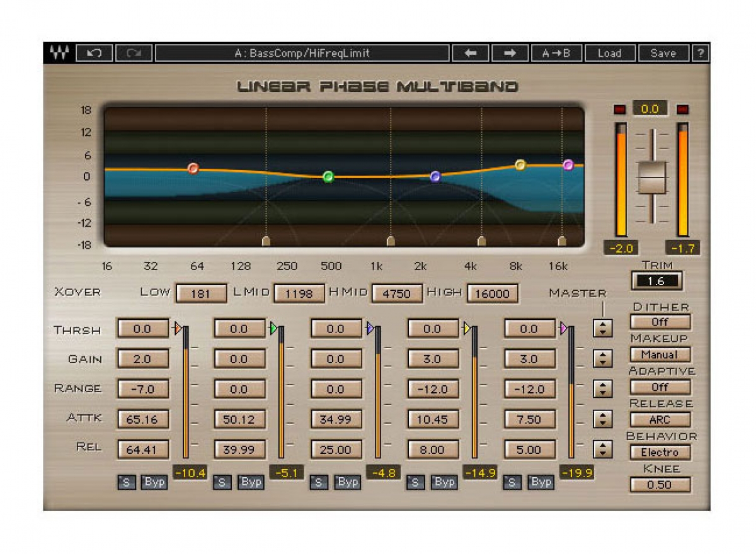Screen dimensions: 756x554
Task: Click the Load button
Action: click(609, 54)
